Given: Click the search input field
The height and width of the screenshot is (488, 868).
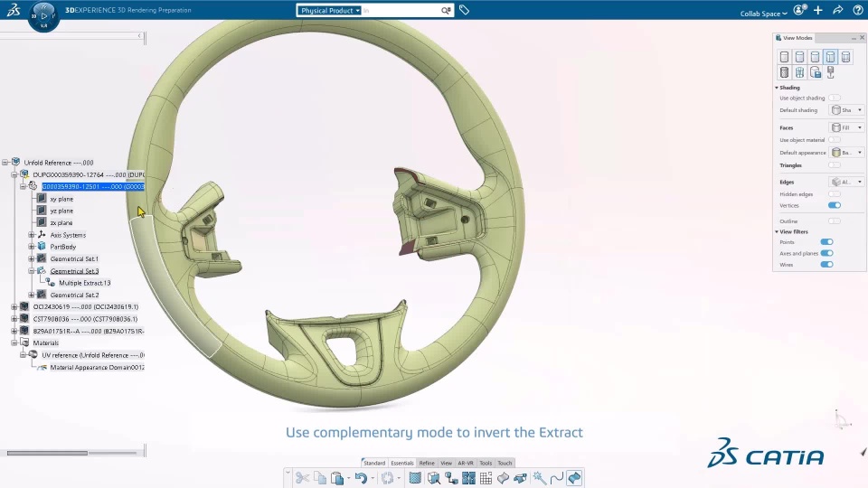Looking at the screenshot, I should (x=401, y=11).
